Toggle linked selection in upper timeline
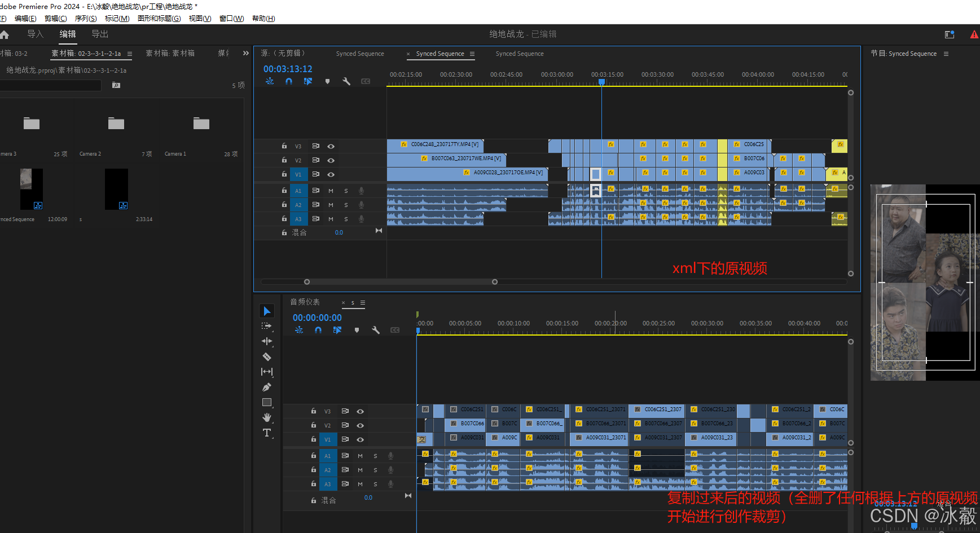 coord(308,81)
